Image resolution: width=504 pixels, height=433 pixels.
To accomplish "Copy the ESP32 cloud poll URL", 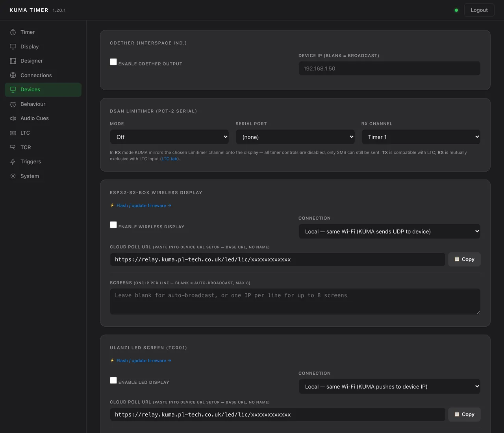I will [x=464, y=259].
